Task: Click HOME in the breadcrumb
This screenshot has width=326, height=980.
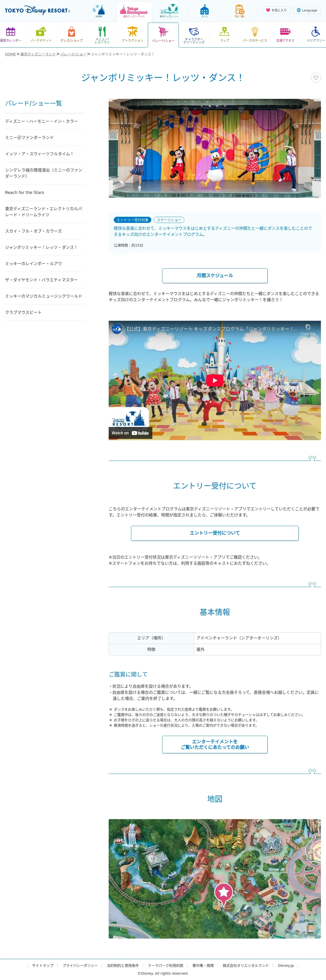Action: tap(10, 54)
